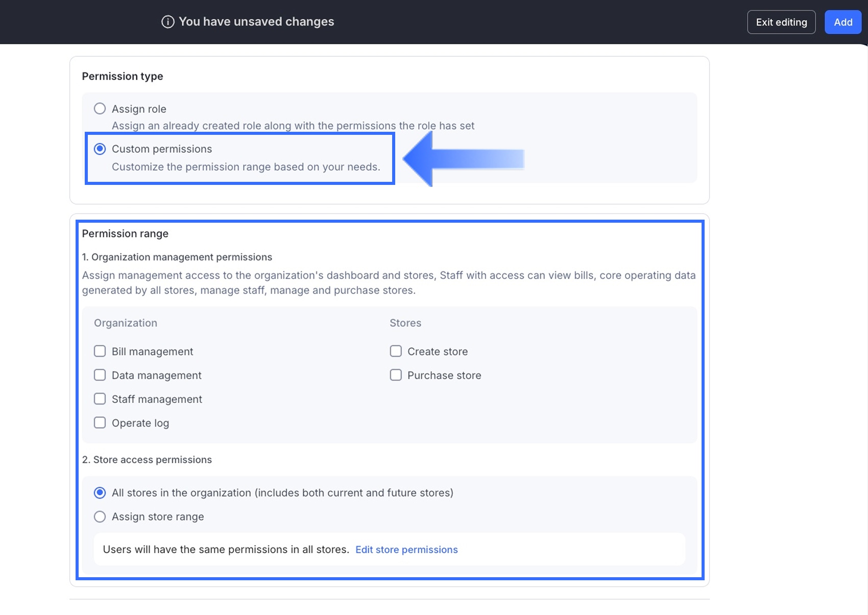The width and height of the screenshot is (868, 615).
Task: Check the Create store permission
Action: coord(396,351)
